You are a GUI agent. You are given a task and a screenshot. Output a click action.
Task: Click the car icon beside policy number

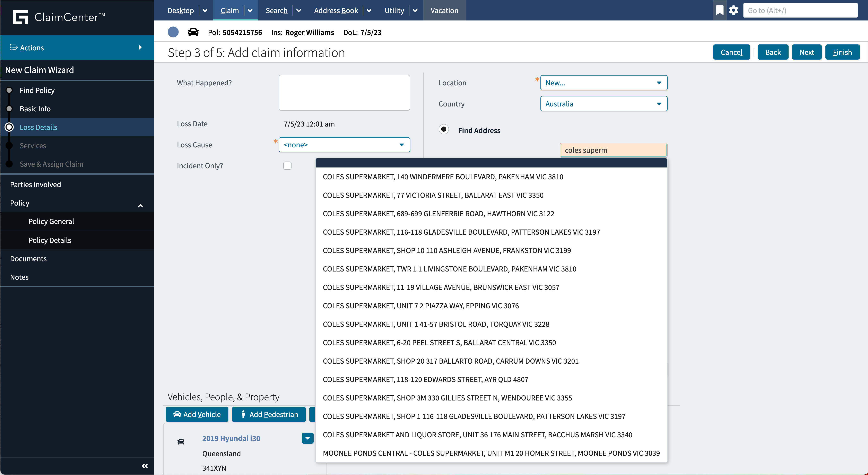(193, 32)
